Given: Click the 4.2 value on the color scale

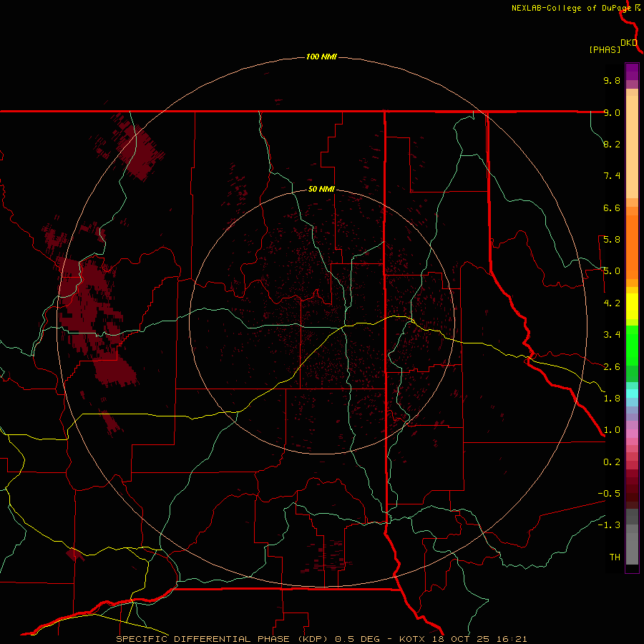Looking at the screenshot, I should pyautogui.click(x=612, y=303).
